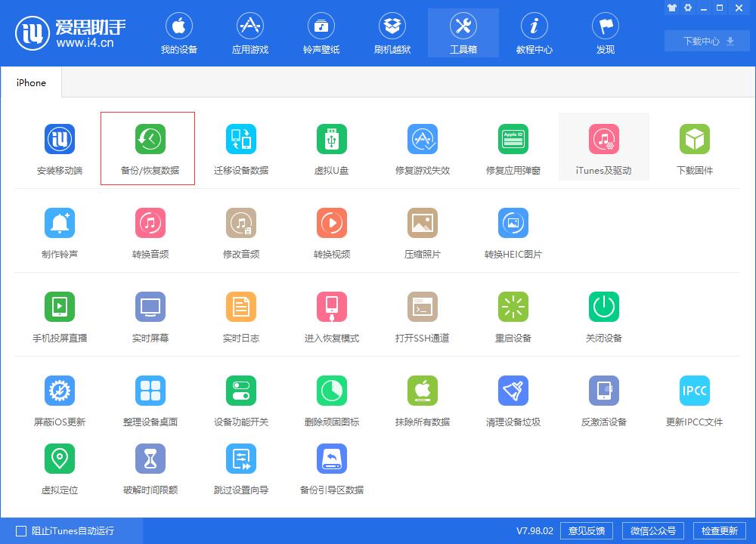Screen dimensions: 756x544
Task: Switch to the 我的设备 section
Action: point(179,32)
